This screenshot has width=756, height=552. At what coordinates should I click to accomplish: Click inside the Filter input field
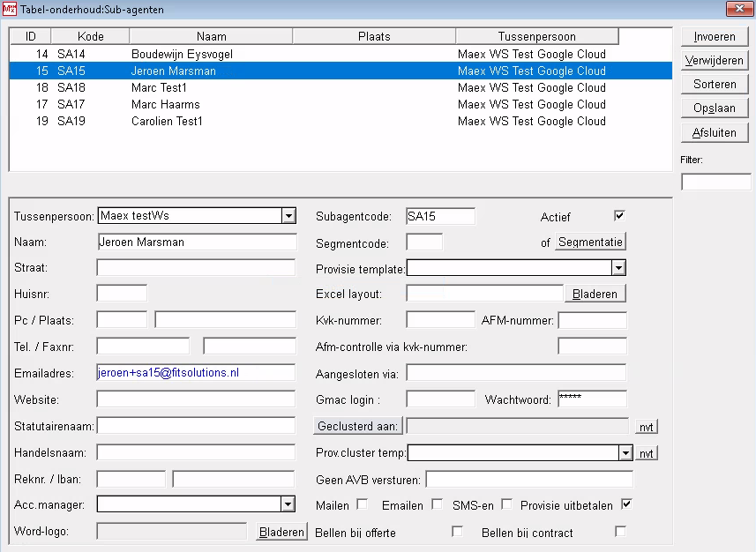click(x=715, y=181)
